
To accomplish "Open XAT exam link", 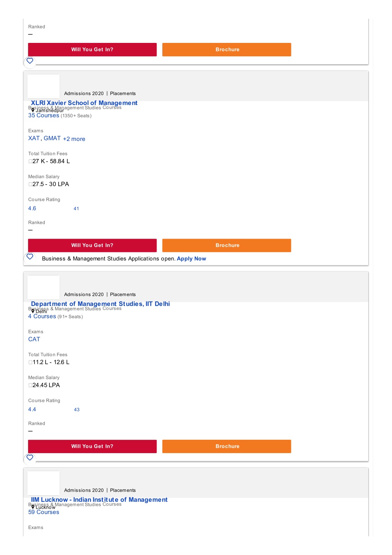I will pyautogui.click(x=34, y=138).
